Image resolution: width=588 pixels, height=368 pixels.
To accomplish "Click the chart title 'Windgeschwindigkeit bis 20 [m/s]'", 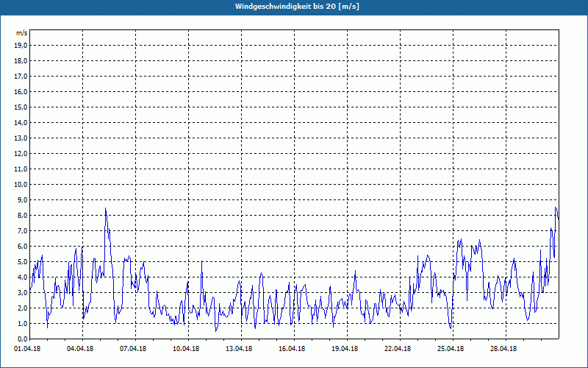I will [x=297, y=7].
